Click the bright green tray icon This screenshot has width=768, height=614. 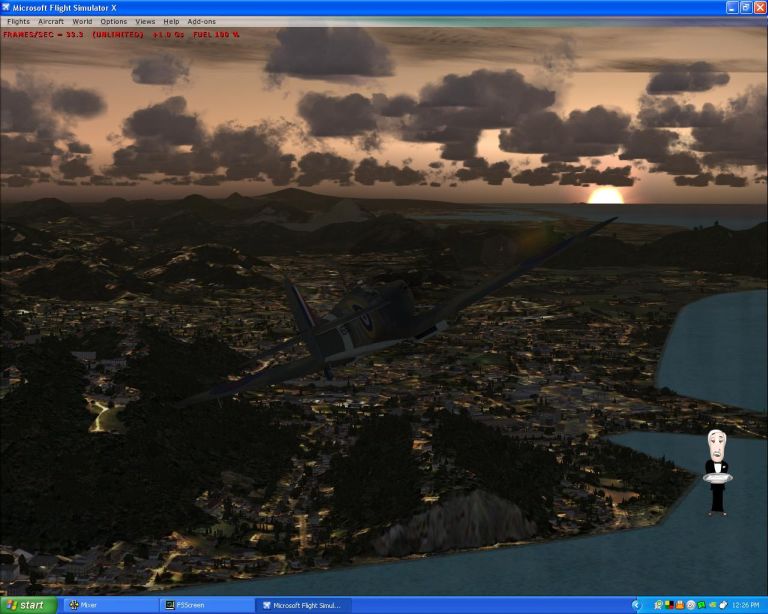701,605
